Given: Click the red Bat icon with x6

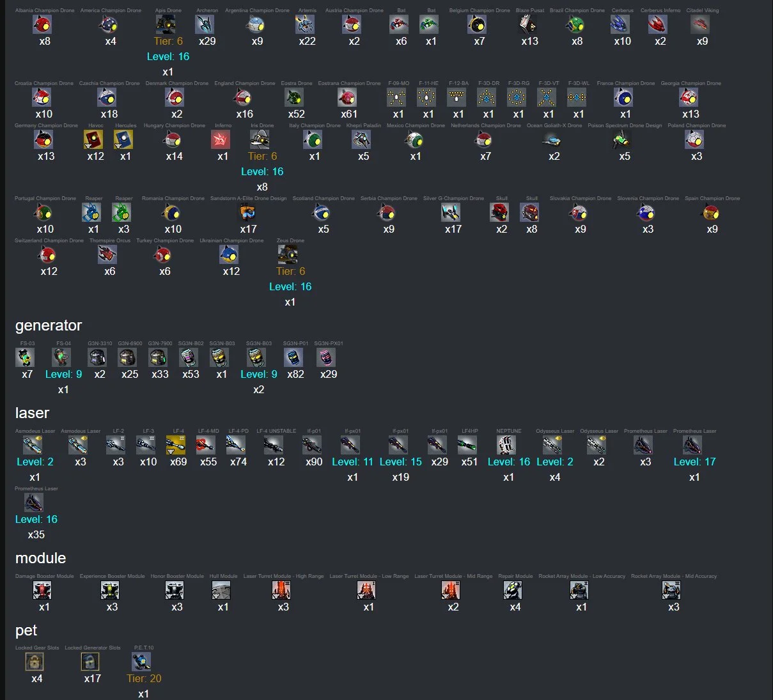Looking at the screenshot, I should tap(399, 24).
